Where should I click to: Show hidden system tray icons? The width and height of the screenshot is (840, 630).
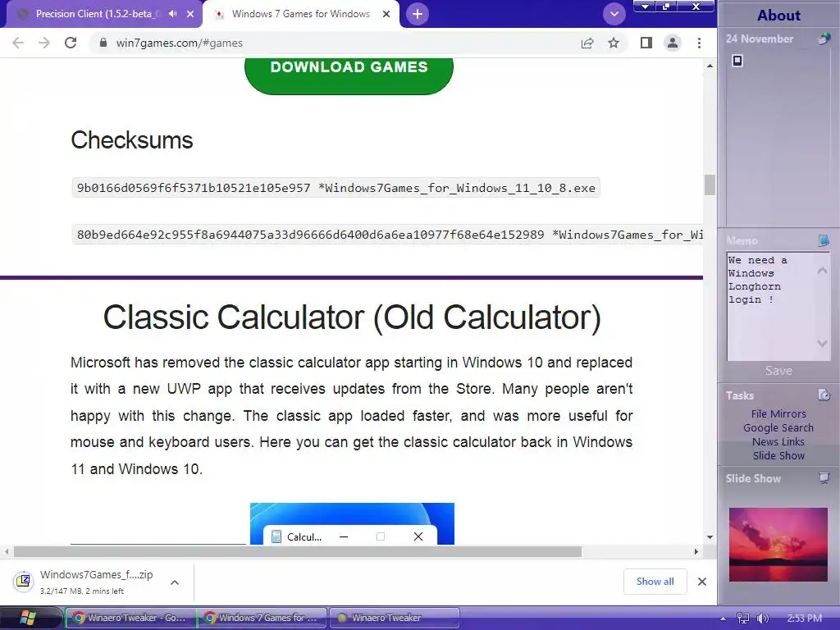point(723,619)
